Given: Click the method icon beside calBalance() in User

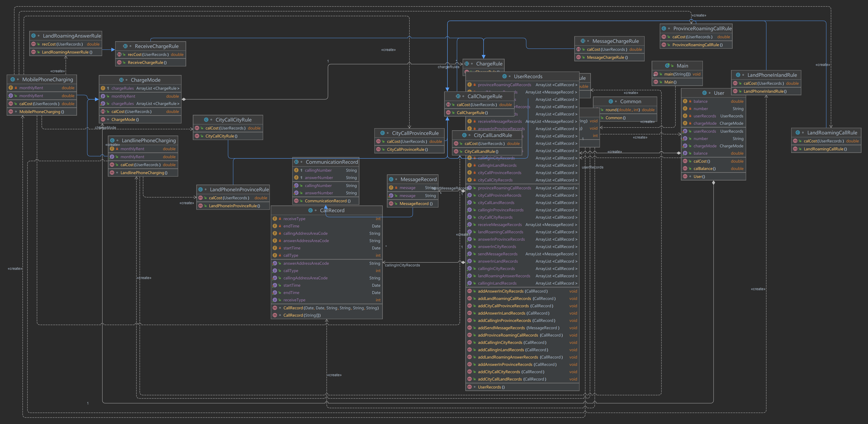Looking at the screenshot, I should pos(685,169).
